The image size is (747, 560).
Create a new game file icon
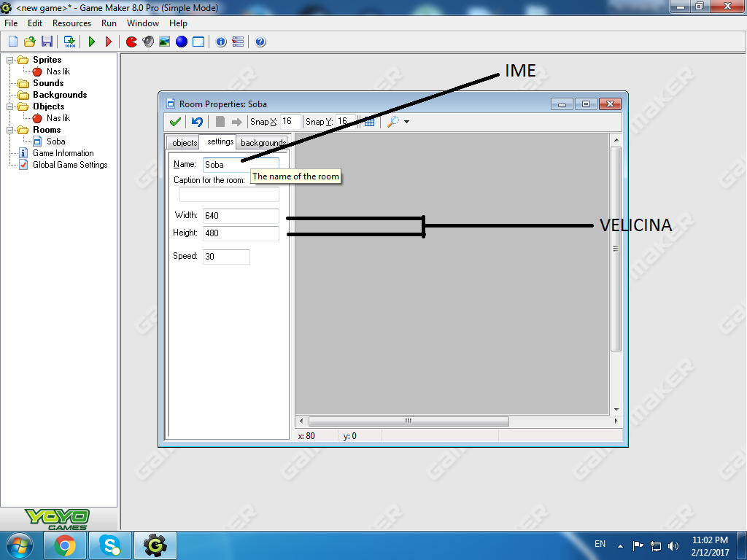pos(13,42)
